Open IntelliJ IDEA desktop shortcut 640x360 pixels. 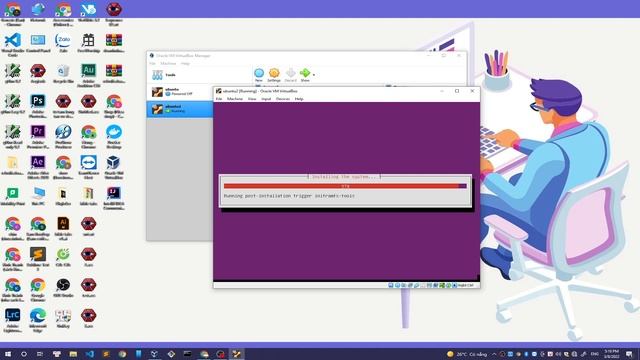[x=114, y=197]
